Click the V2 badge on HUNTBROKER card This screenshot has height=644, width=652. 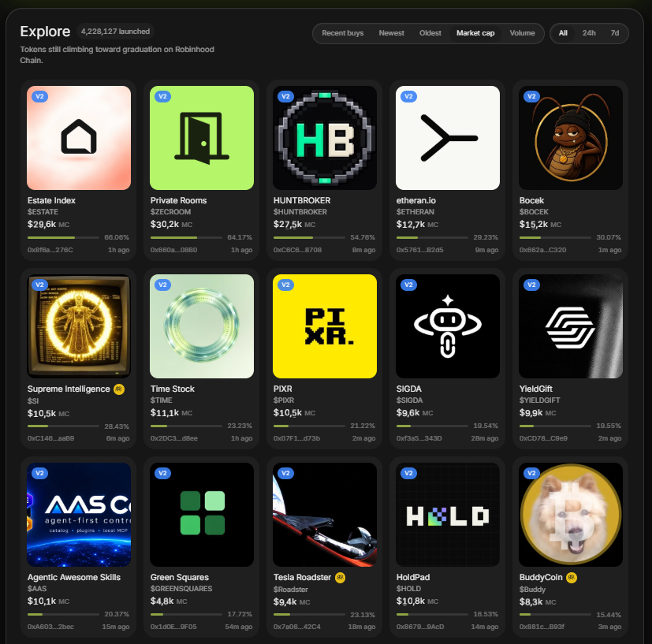(x=286, y=96)
